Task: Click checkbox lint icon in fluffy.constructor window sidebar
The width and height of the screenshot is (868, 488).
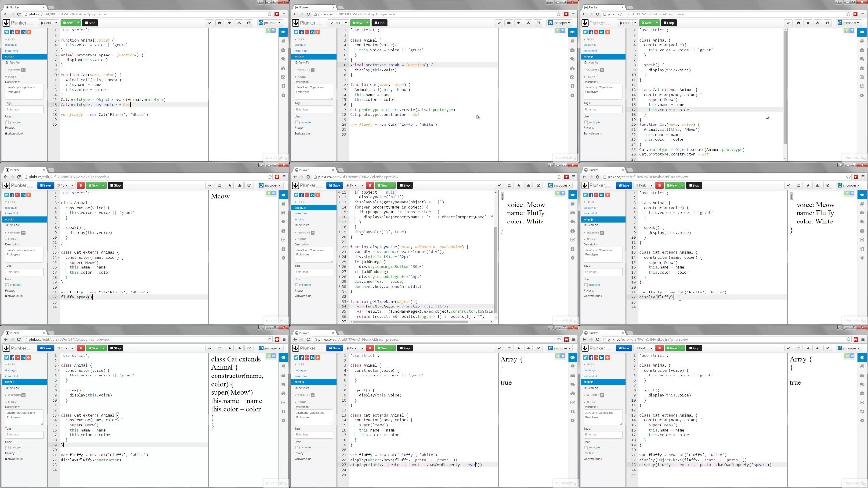Action: [x=284, y=403]
